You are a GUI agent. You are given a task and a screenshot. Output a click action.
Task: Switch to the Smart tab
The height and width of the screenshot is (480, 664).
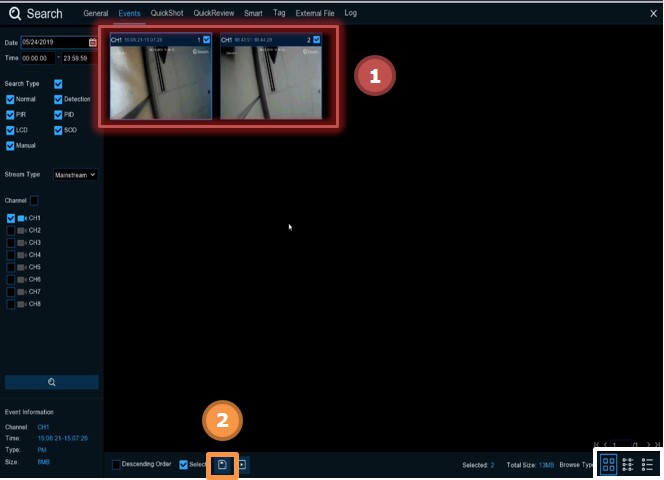(x=253, y=14)
